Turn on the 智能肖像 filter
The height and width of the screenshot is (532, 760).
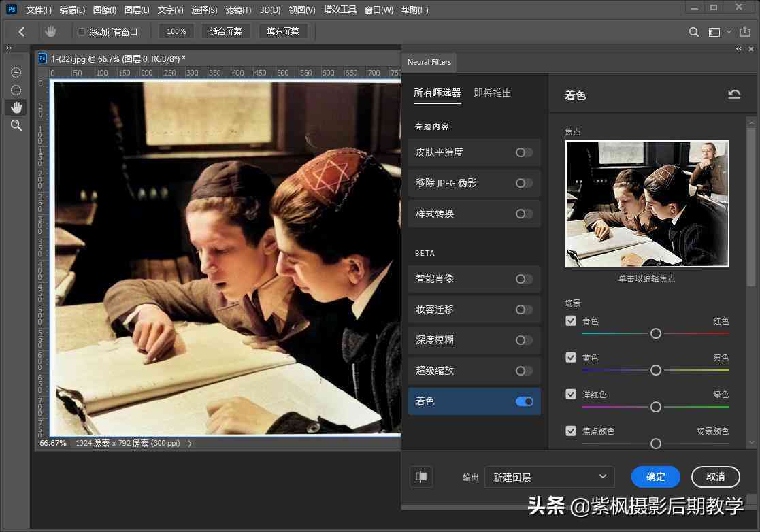524,279
